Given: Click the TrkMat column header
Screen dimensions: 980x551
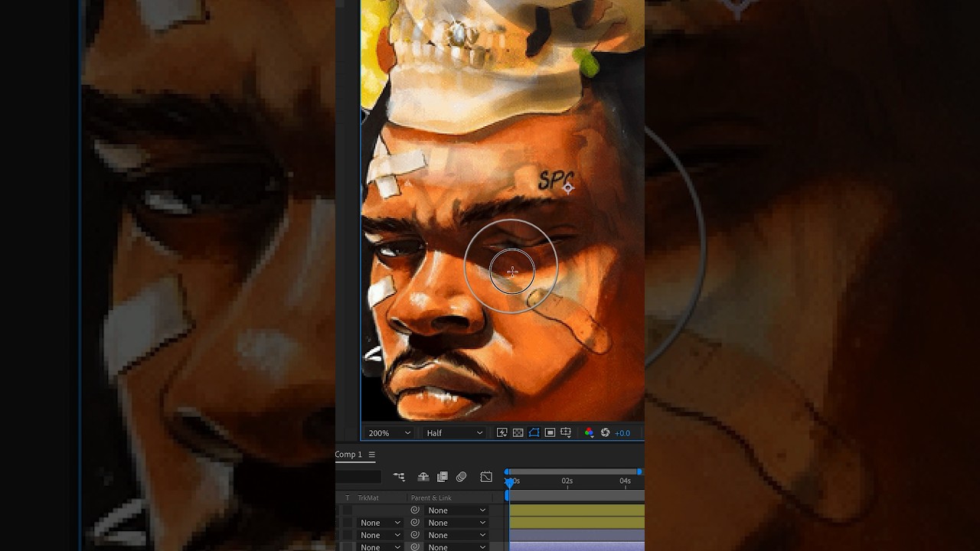Looking at the screenshot, I should coord(368,498).
